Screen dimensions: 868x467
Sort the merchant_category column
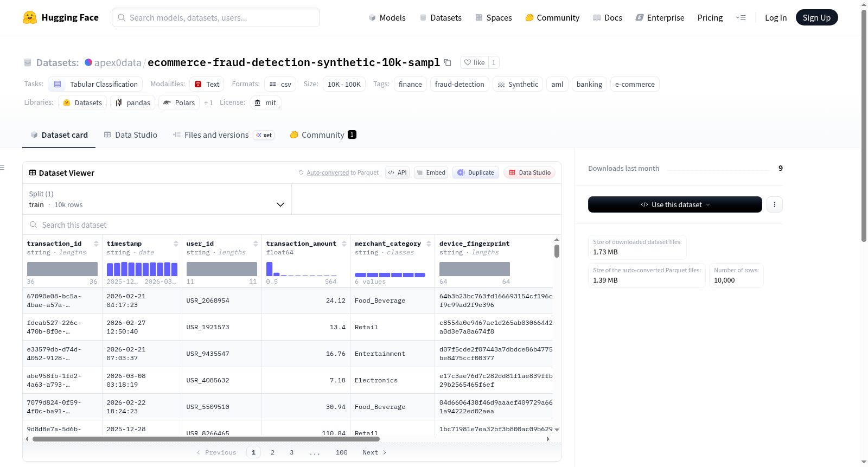coord(429,244)
